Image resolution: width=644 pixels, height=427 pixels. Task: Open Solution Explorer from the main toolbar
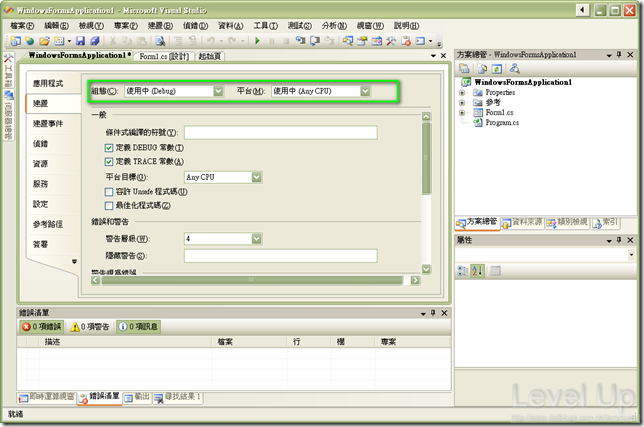[x=348, y=41]
